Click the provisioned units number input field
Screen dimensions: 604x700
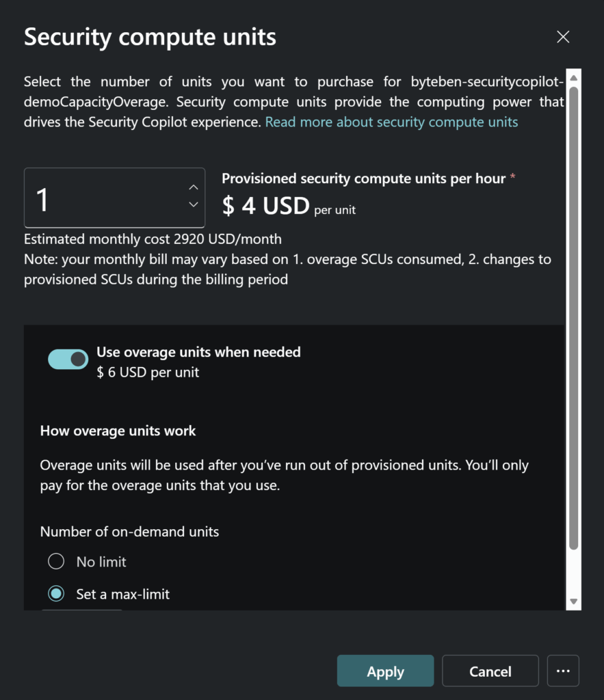[103, 198]
